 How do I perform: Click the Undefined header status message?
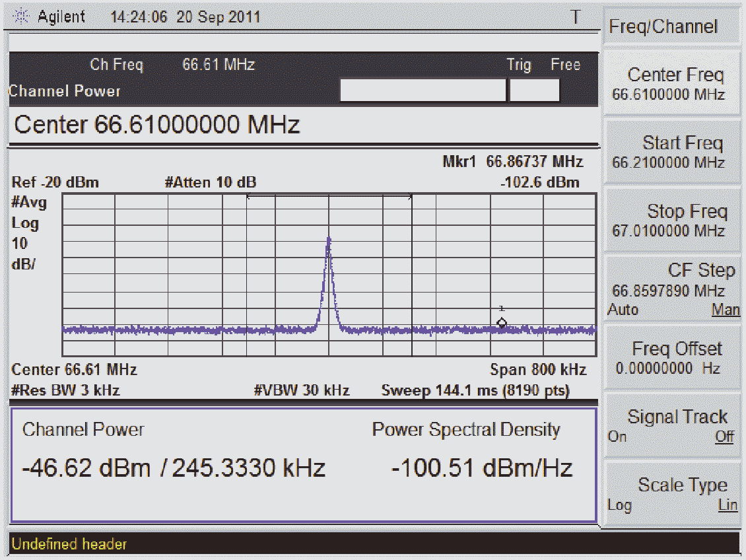click(x=69, y=544)
